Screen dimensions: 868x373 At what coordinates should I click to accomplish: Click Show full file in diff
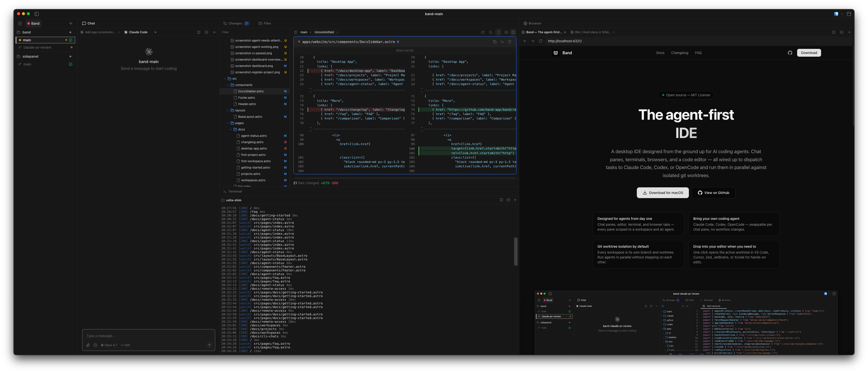pyautogui.click(x=405, y=51)
